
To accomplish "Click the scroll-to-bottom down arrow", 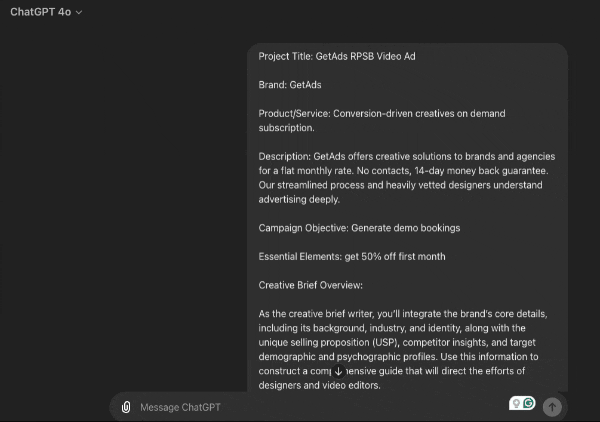I will click(338, 371).
